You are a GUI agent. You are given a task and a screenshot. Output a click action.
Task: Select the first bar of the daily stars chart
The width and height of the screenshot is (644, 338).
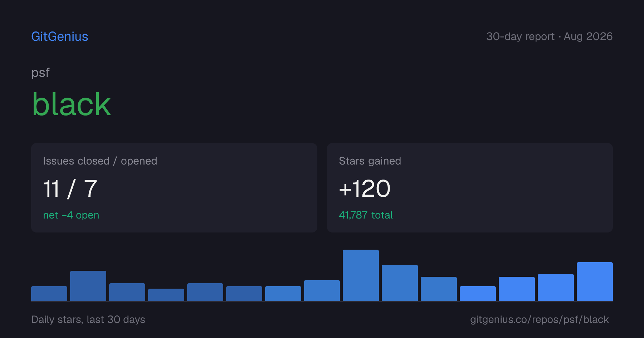point(49,294)
